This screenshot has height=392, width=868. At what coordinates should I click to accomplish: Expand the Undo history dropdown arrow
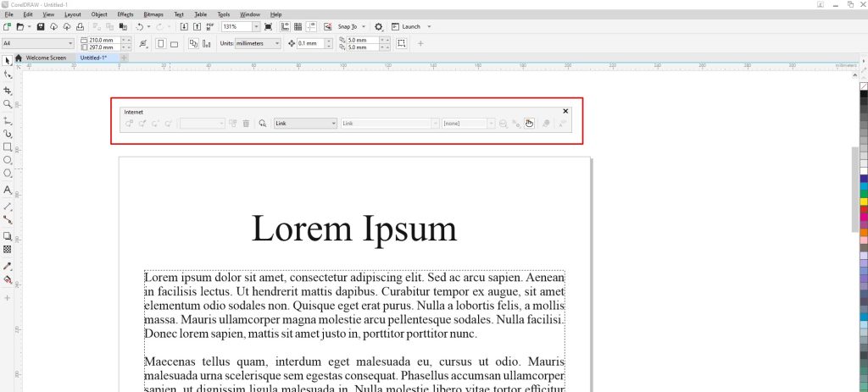[148, 26]
